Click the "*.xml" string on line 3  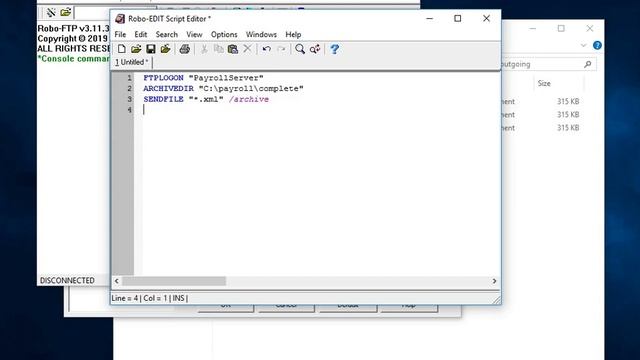coord(206,99)
